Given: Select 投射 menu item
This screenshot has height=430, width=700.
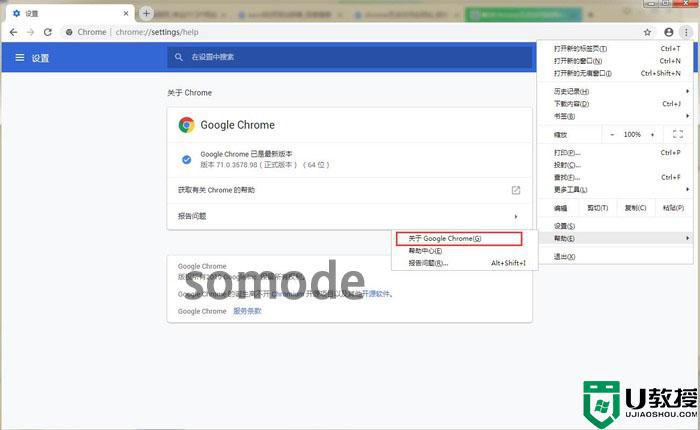Looking at the screenshot, I should tap(616, 165).
